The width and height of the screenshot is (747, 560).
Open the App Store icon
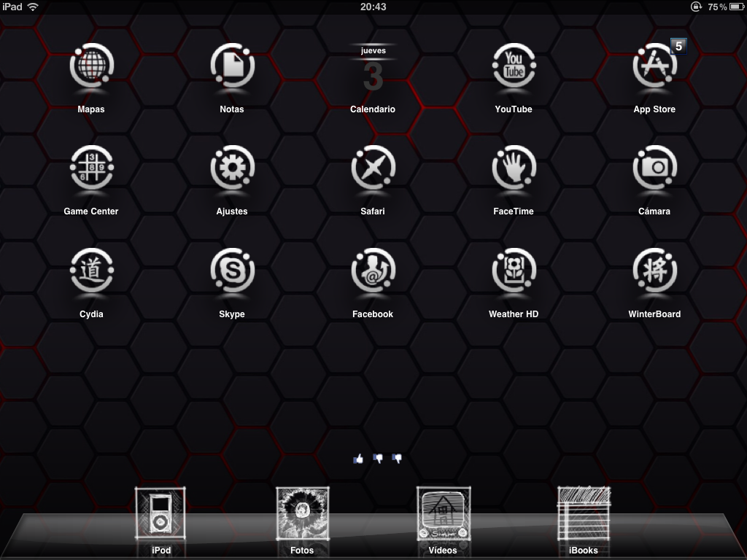654,66
